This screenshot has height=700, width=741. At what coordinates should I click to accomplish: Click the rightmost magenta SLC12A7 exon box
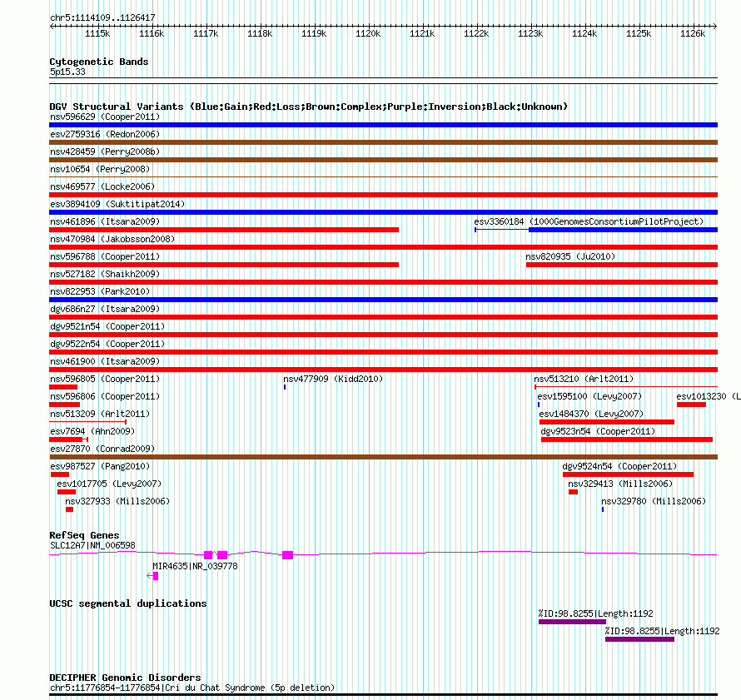288,555
